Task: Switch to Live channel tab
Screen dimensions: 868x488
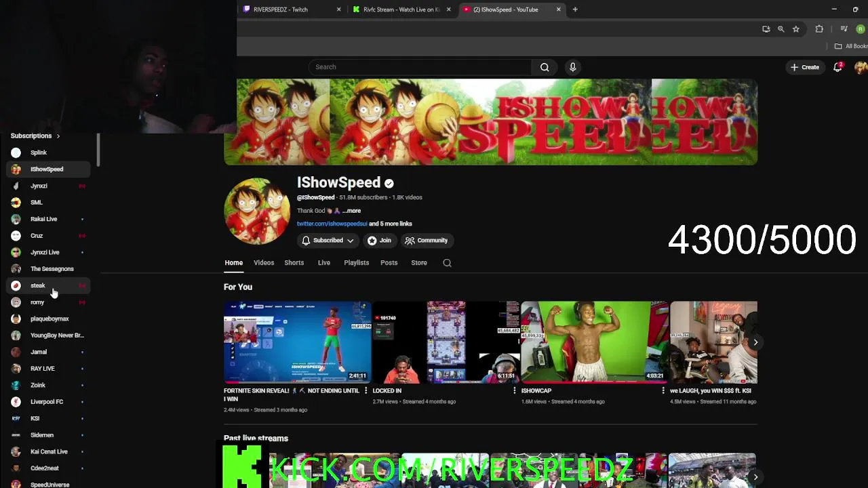Action: pyautogui.click(x=324, y=263)
